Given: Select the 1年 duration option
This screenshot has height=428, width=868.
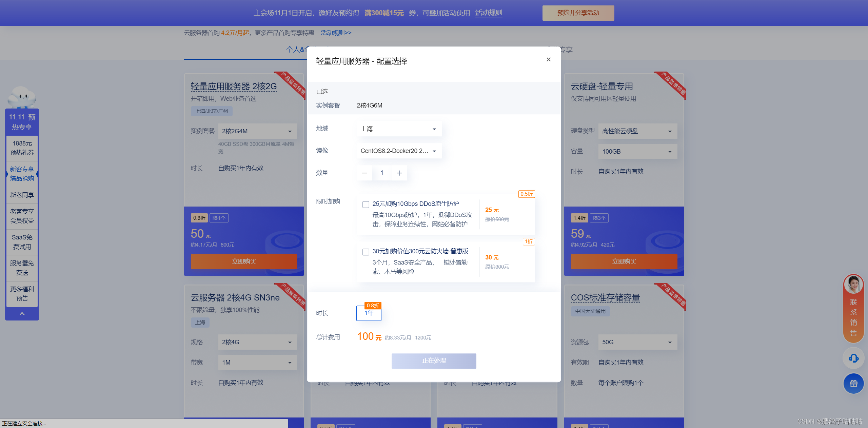Looking at the screenshot, I should pyautogui.click(x=369, y=313).
